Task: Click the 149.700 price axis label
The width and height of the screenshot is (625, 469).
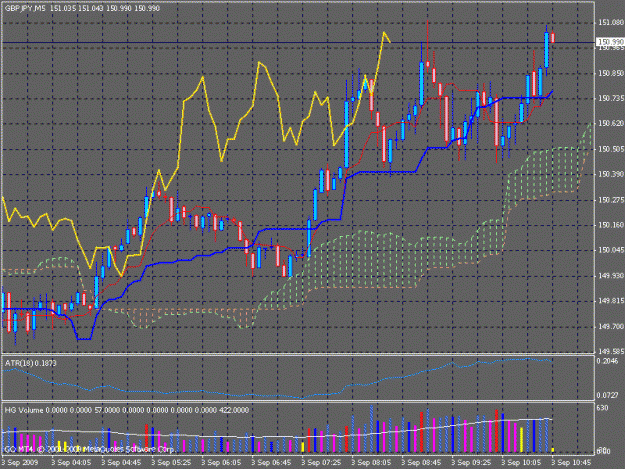Action: click(611, 326)
